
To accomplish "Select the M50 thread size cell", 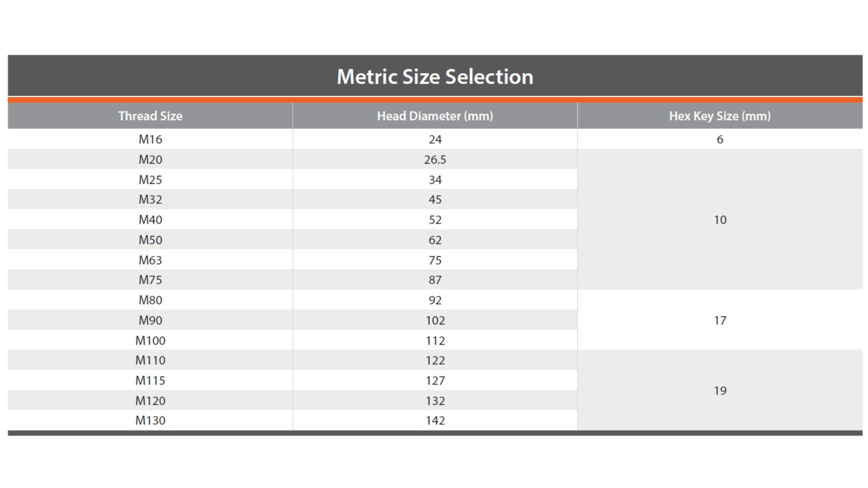I will [150, 240].
